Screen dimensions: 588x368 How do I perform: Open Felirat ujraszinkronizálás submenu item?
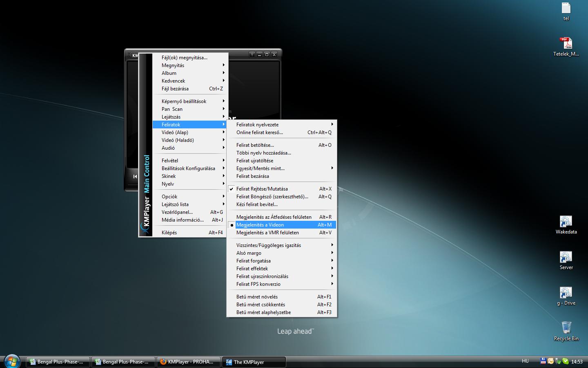[x=282, y=276]
